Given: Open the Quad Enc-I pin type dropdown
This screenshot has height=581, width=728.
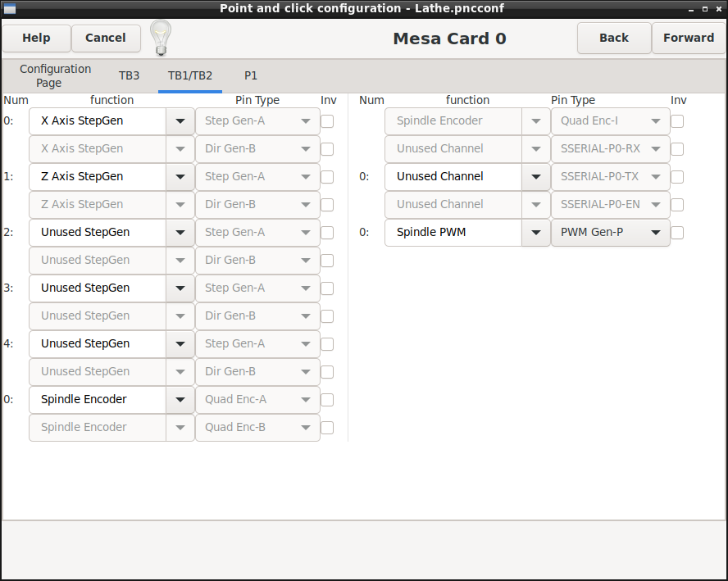Looking at the screenshot, I should [x=610, y=121].
